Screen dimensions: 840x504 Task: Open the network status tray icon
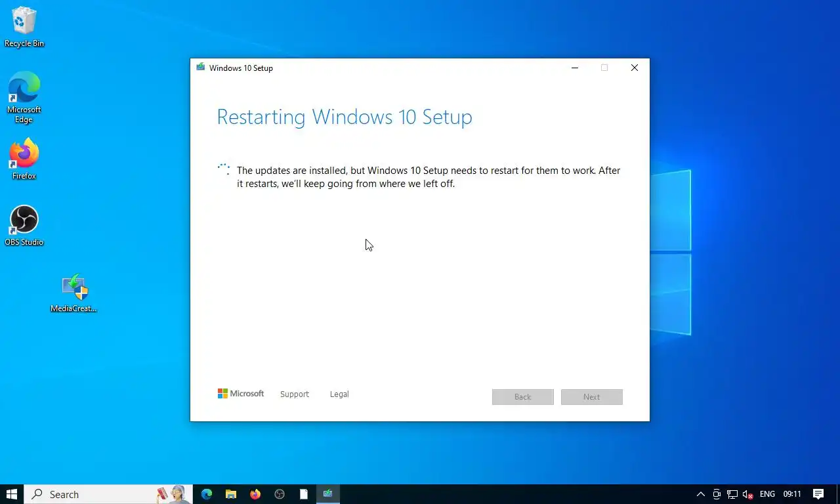point(732,494)
